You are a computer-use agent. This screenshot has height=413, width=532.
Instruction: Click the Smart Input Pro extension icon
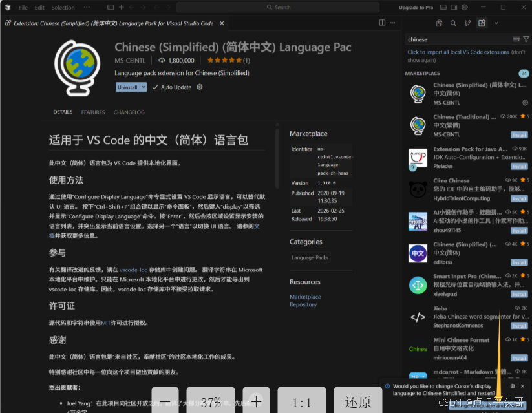418,285
